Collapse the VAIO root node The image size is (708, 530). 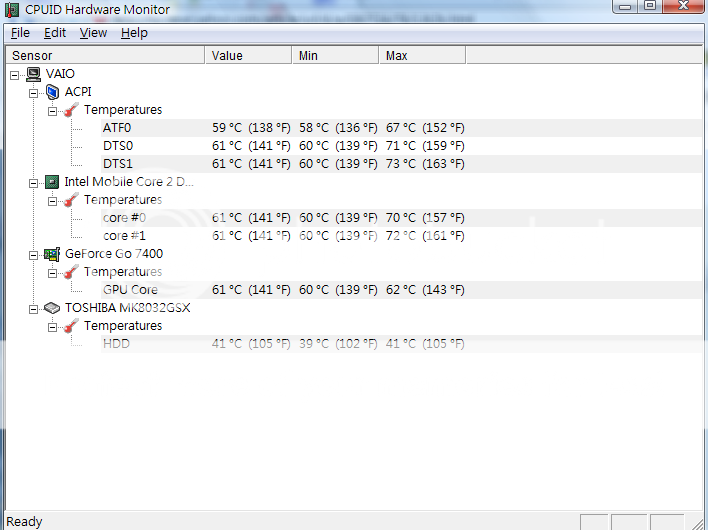point(14,75)
